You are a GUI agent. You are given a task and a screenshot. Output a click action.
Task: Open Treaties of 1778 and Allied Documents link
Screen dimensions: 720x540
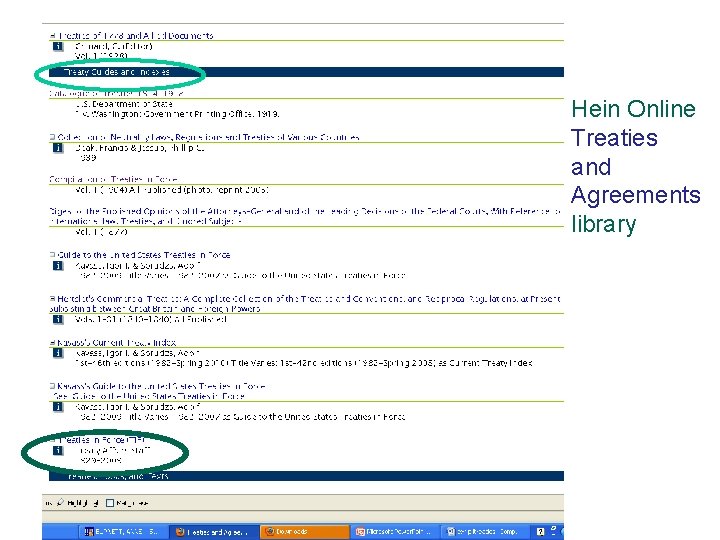point(135,35)
